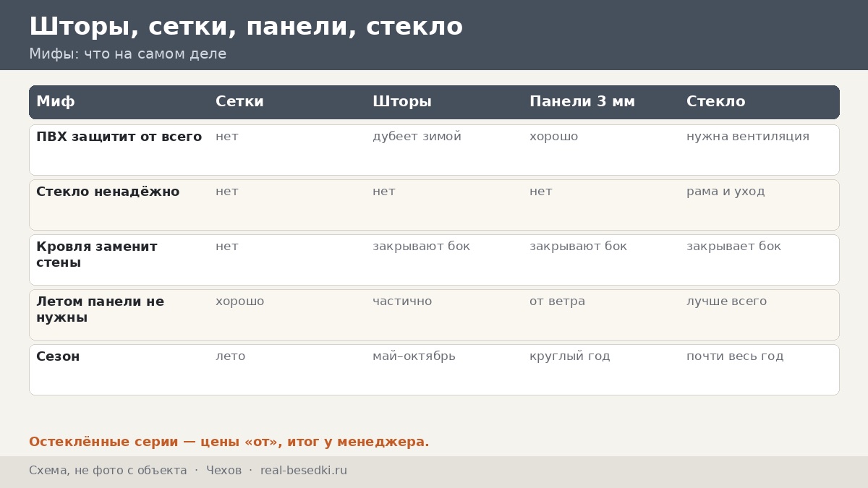
Task: Click the "Сетки" column header
Action: click(239, 102)
